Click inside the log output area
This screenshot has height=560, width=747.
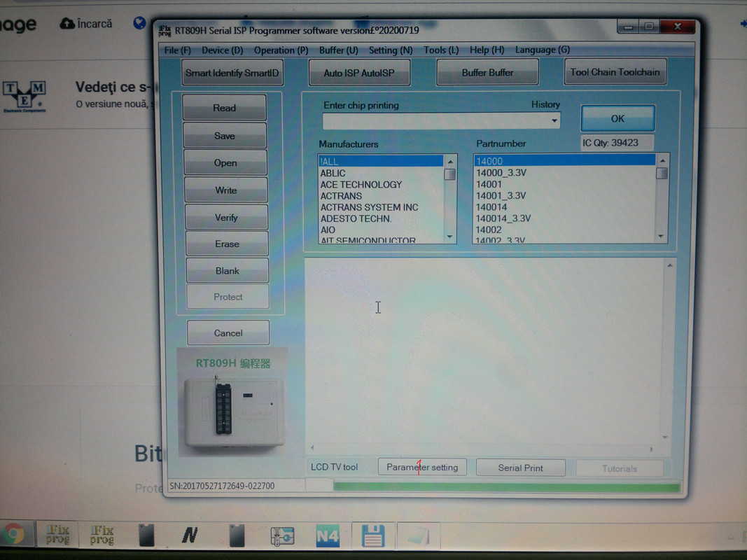pyautogui.click(x=484, y=350)
